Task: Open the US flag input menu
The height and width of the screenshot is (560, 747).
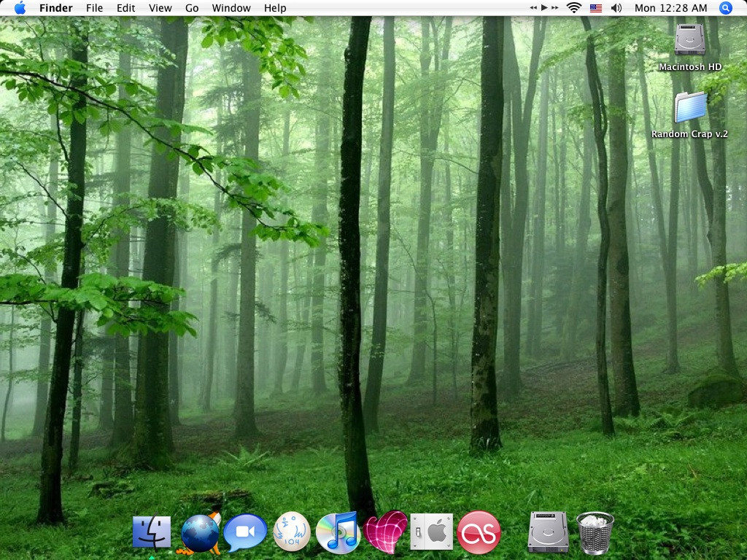Action: [596, 8]
